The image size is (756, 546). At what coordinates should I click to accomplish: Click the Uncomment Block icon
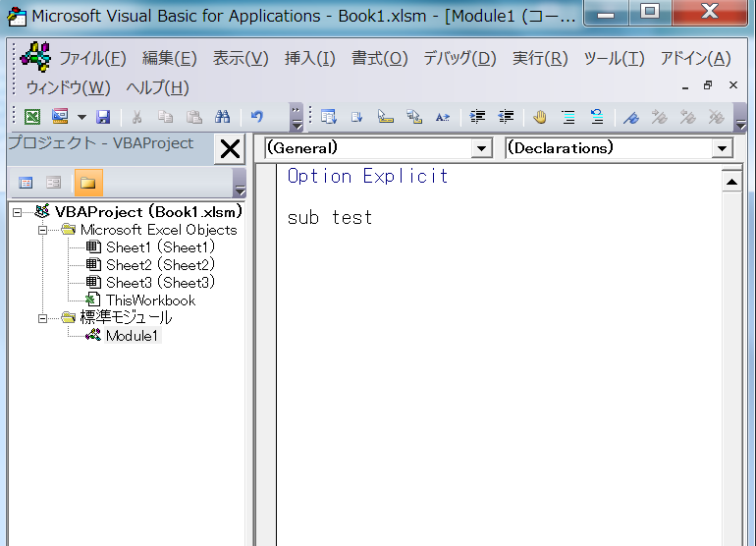597,117
